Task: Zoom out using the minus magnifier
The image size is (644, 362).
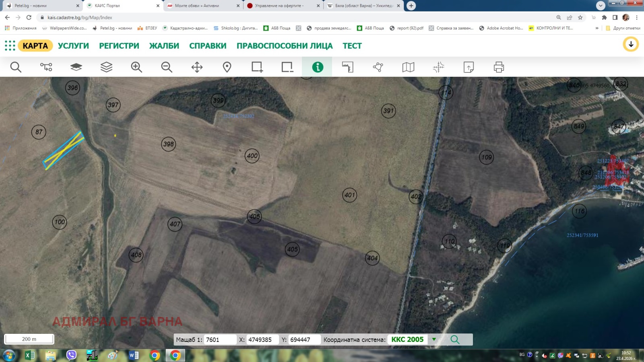Action: [167, 67]
